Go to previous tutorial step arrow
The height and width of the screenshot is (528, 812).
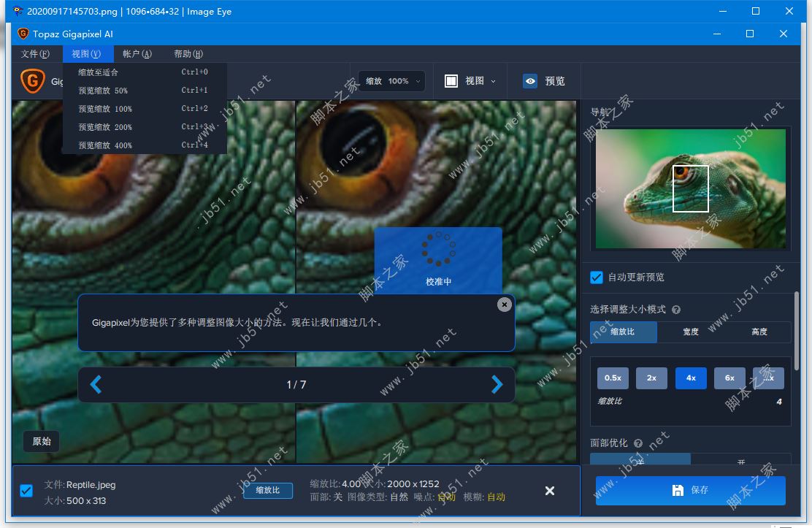point(96,384)
